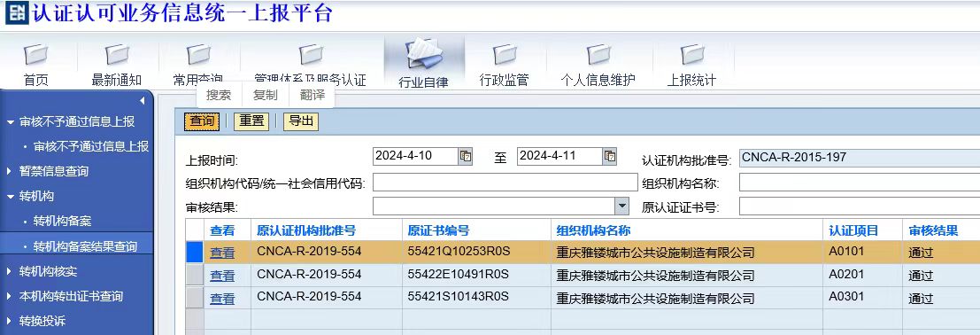
Task: Sort by 原认证机构批准号 column header
Action: [x=306, y=230]
